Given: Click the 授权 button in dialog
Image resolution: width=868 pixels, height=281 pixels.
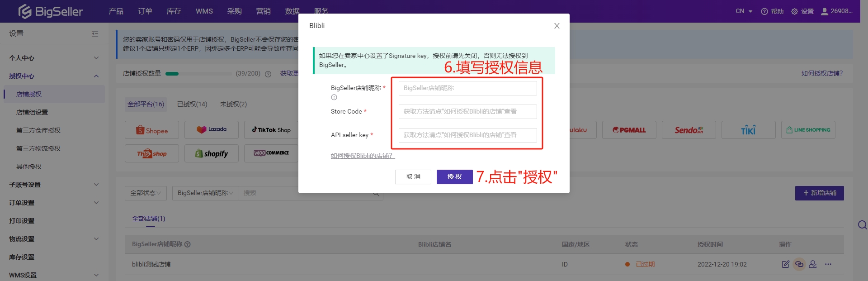Looking at the screenshot, I should tap(455, 177).
